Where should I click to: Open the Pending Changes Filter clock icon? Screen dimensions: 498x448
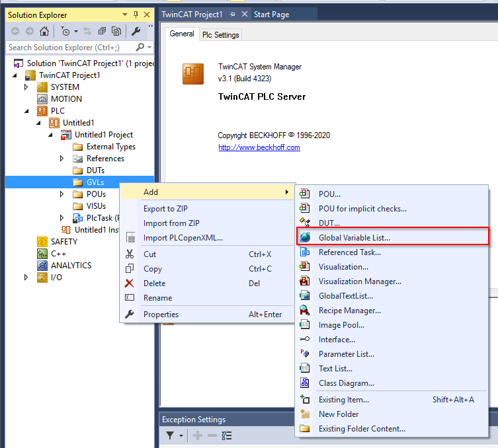click(65, 31)
